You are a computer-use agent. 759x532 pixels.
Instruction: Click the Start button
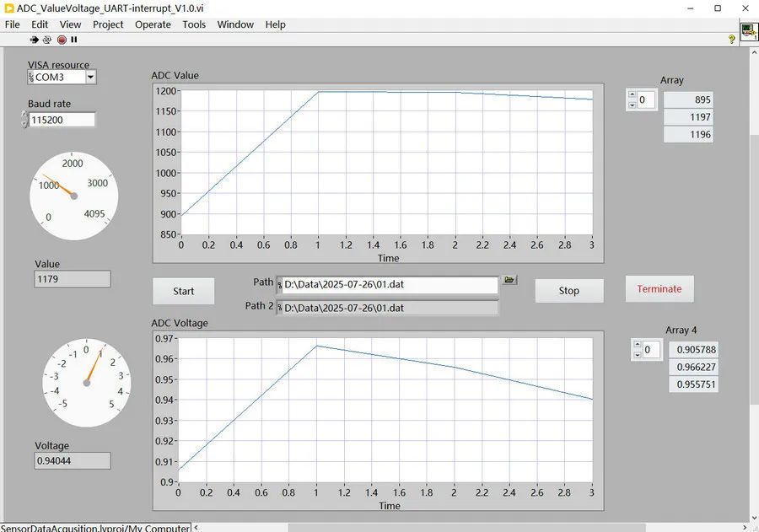(x=184, y=291)
